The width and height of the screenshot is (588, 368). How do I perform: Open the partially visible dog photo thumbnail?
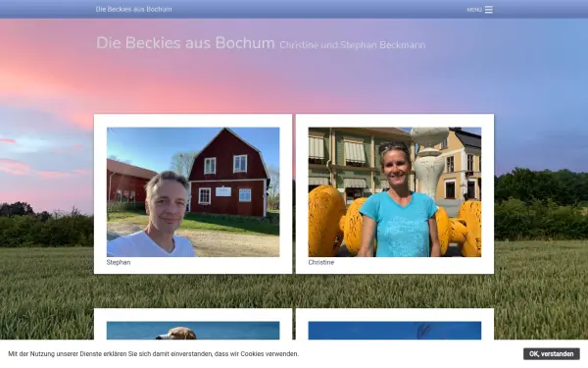pyautogui.click(x=193, y=331)
